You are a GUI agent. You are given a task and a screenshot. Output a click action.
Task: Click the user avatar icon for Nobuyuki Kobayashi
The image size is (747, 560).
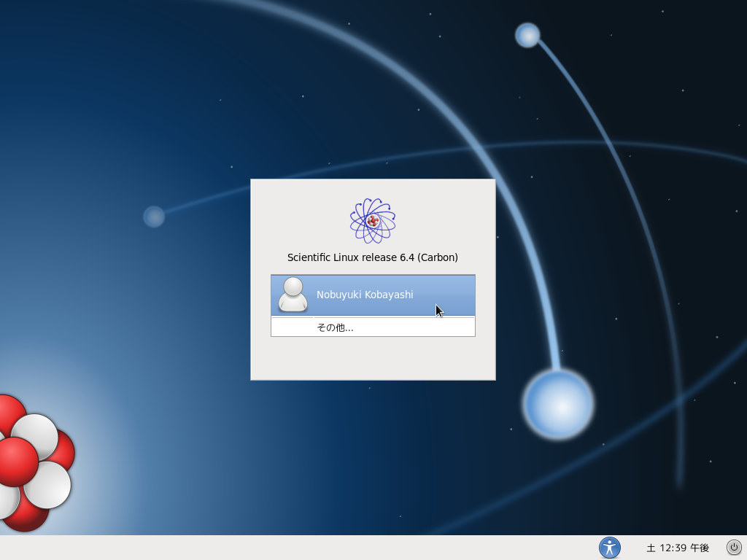coord(293,295)
